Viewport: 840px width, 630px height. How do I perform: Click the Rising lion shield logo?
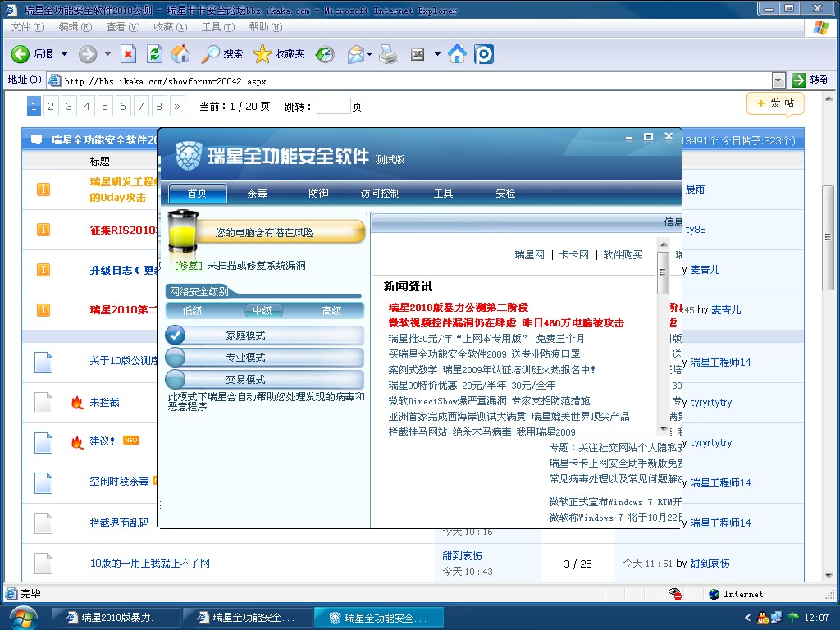coord(189,156)
